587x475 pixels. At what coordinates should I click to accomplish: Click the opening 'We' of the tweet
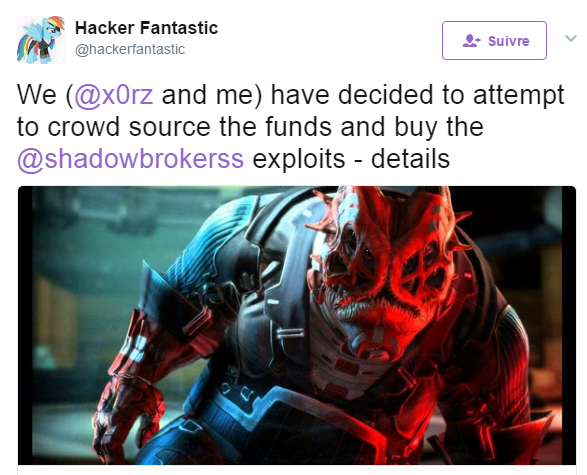pos(36,95)
